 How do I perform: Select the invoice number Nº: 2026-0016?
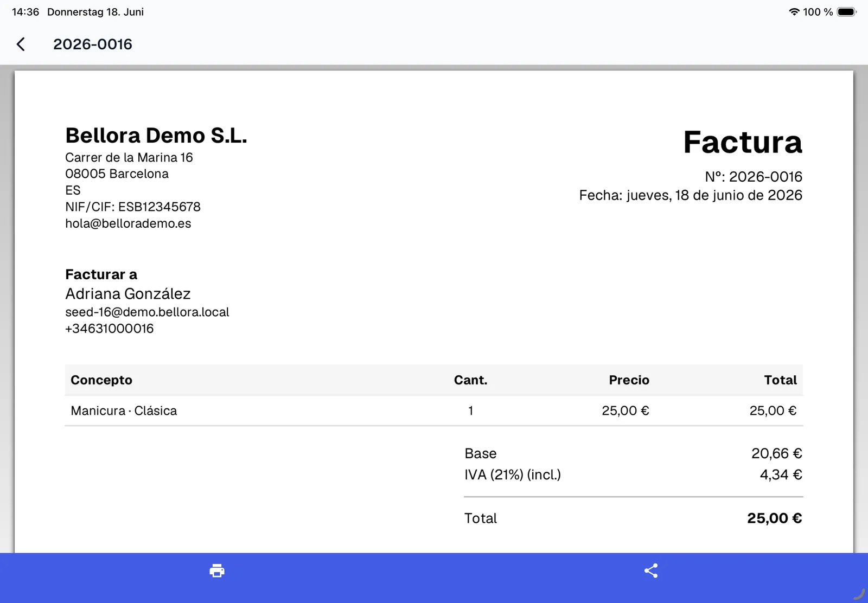(x=754, y=177)
